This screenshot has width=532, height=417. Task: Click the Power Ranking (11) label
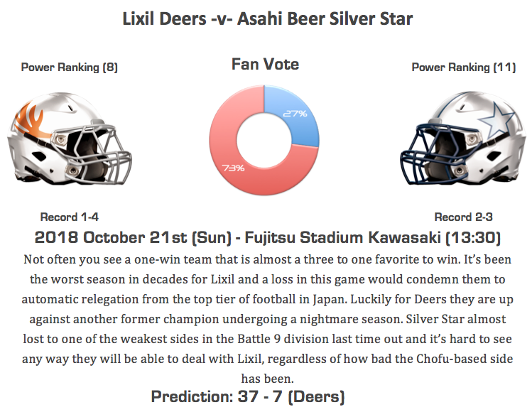[x=464, y=67]
